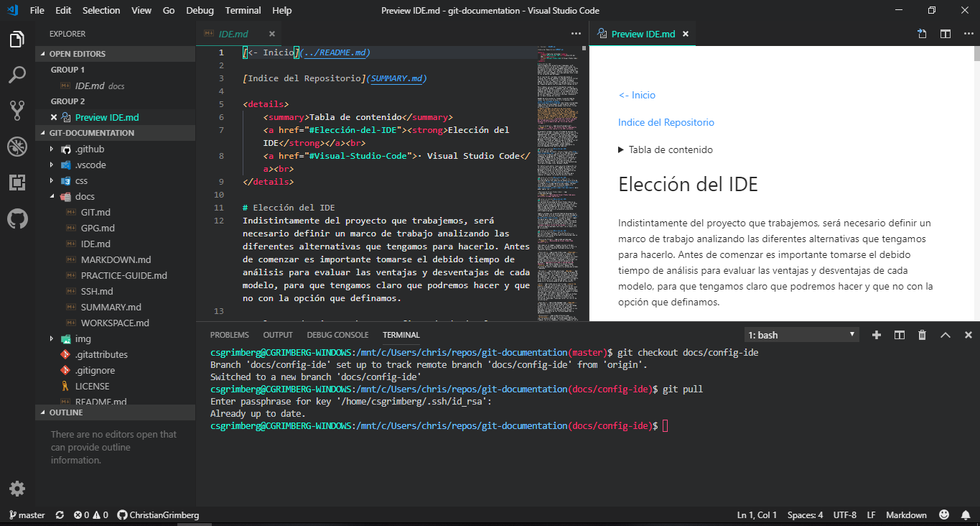Kill the terminal with the trash icon
The height and width of the screenshot is (526, 980).
pos(922,334)
